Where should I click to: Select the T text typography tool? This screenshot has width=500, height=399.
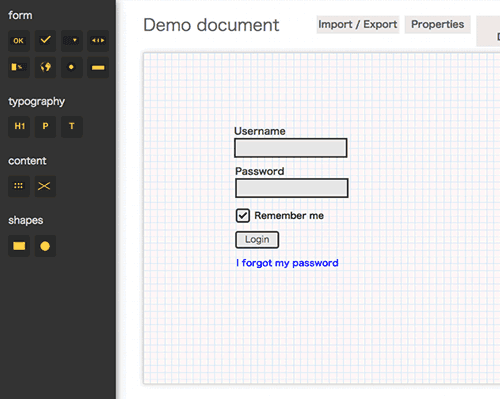72,127
